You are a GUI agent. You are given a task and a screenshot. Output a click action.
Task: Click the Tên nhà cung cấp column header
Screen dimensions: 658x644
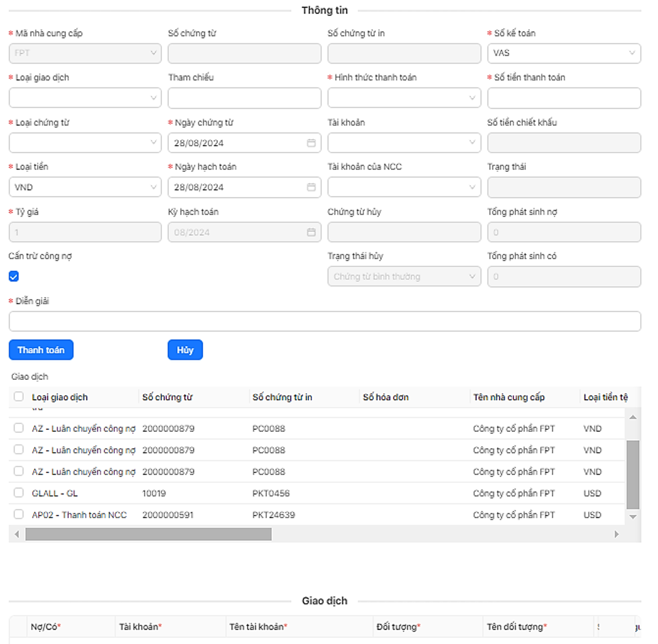508,397
